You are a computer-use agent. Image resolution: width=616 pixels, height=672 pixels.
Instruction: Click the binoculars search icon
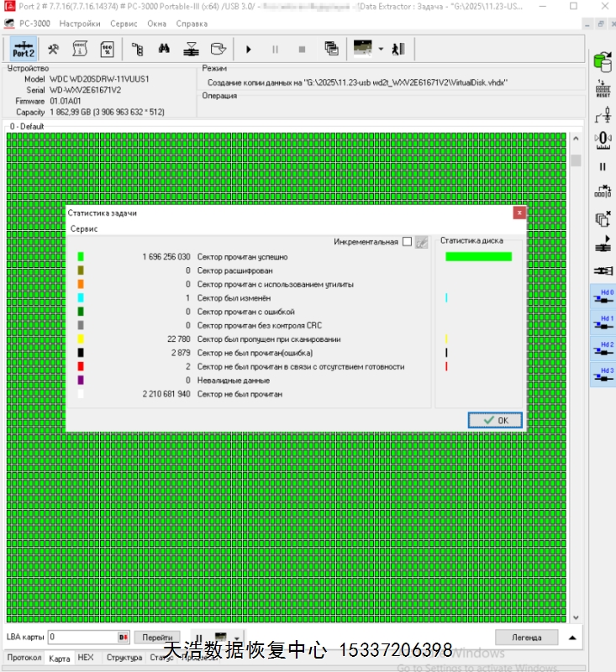[164, 49]
